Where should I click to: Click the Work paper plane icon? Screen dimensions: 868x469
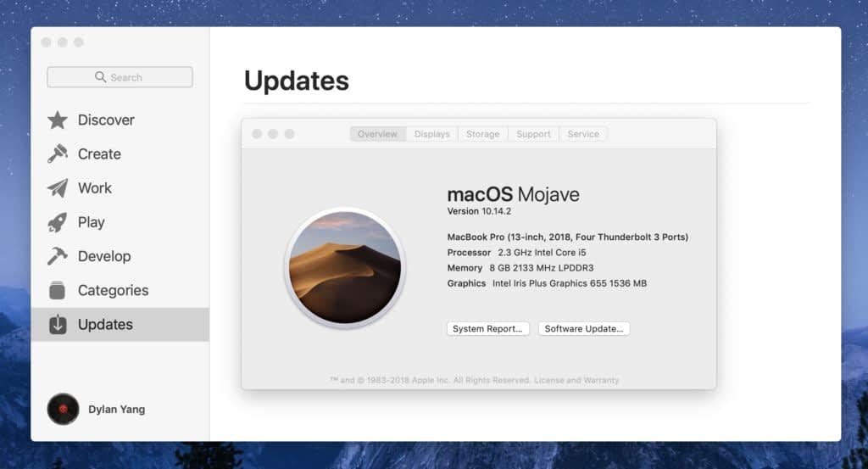click(x=58, y=188)
